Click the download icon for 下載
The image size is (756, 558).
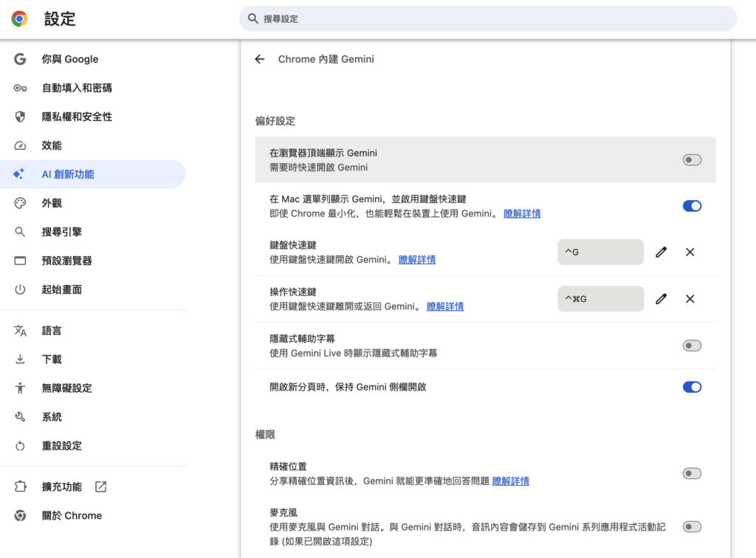point(20,359)
